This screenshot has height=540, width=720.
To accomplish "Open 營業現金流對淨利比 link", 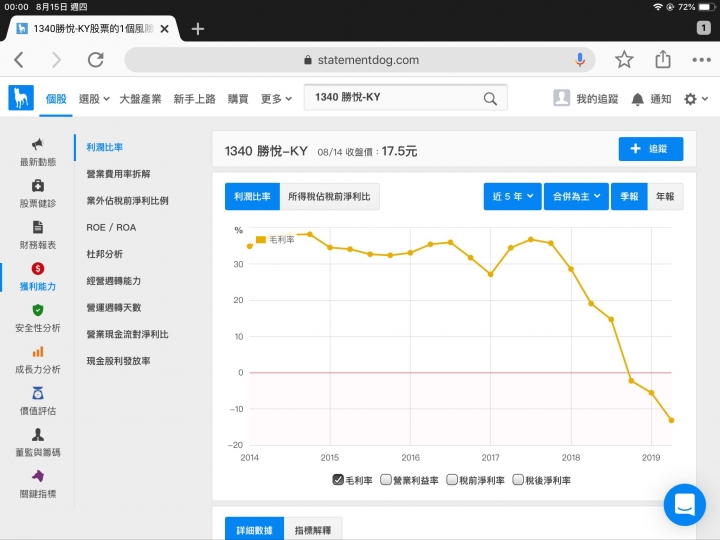I will tap(127, 334).
